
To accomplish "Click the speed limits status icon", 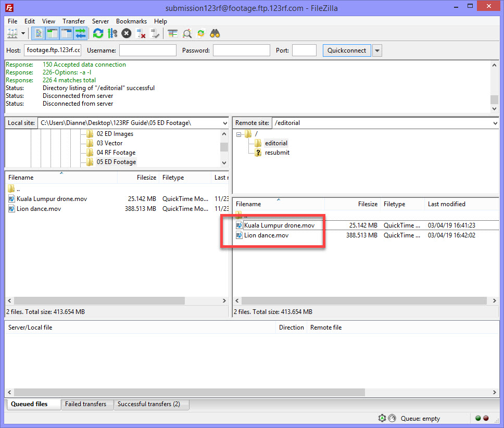I will click(x=392, y=418).
